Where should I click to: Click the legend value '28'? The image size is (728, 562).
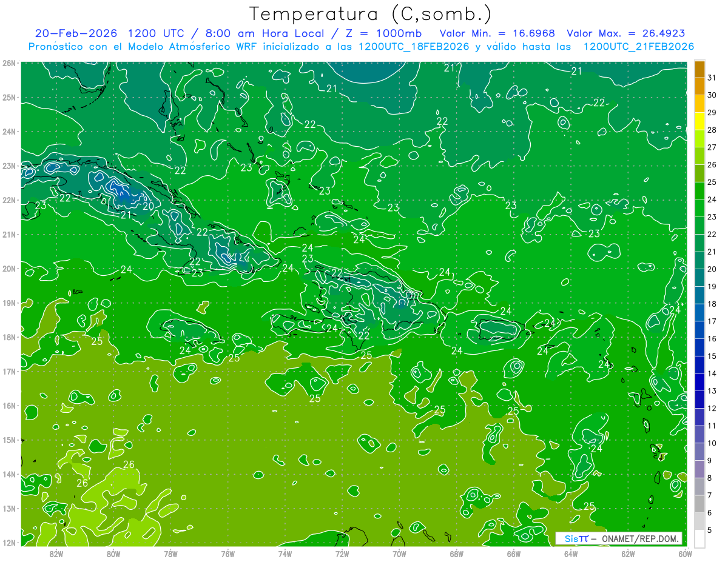tap(712, 130)
